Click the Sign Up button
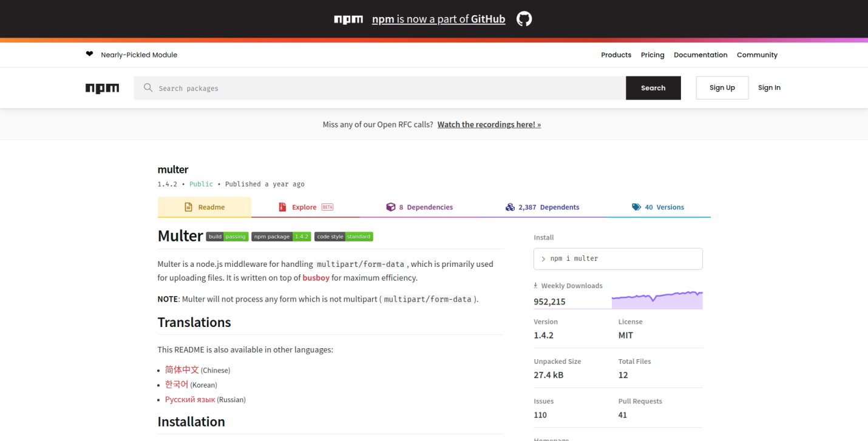Viewport: 868px width, 441px height. [x=722, y=87]
